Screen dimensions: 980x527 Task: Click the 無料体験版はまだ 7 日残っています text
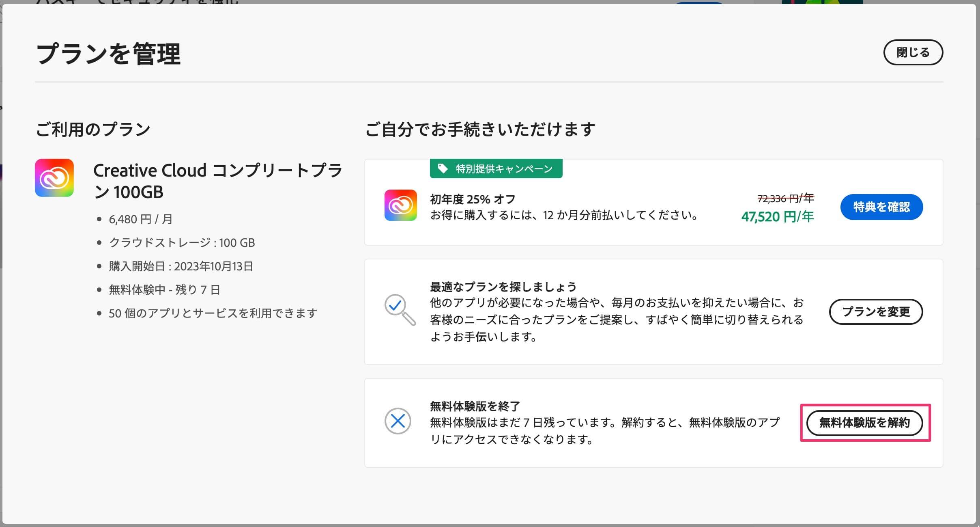coord(605,431)
